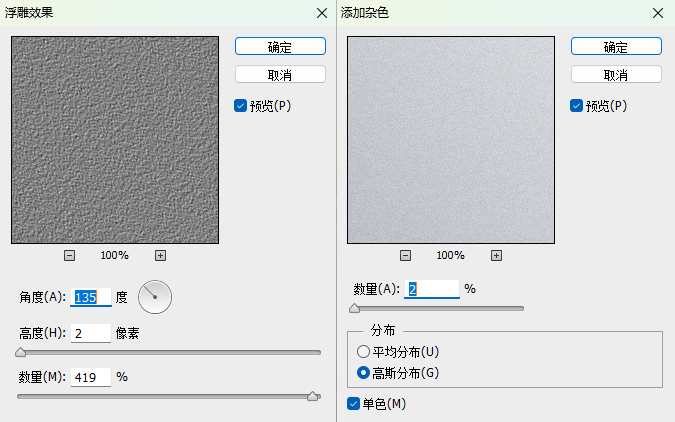Focus the 数量(M) input field showing 419
The image size is (675, 422).
click(90, 377)
